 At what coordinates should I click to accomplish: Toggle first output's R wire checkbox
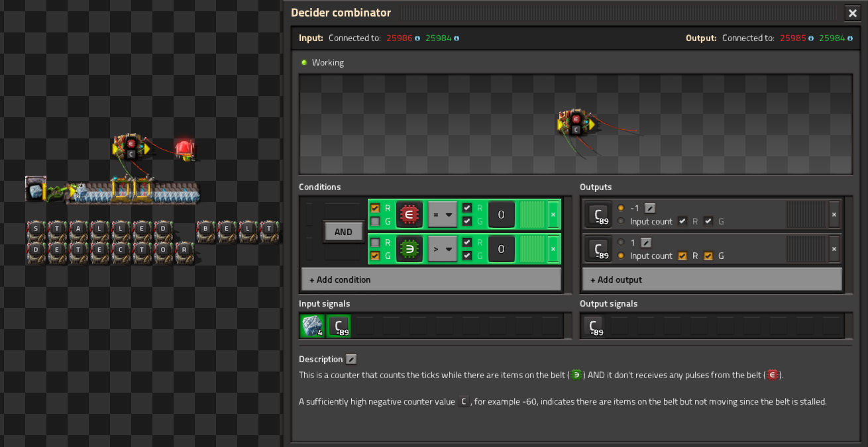coord(682,221)
